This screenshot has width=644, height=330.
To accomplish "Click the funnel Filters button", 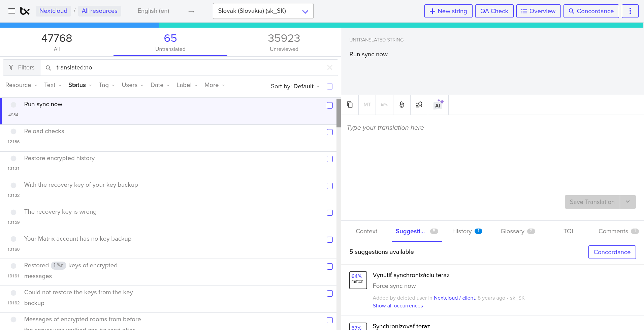I will click(22, 68).
